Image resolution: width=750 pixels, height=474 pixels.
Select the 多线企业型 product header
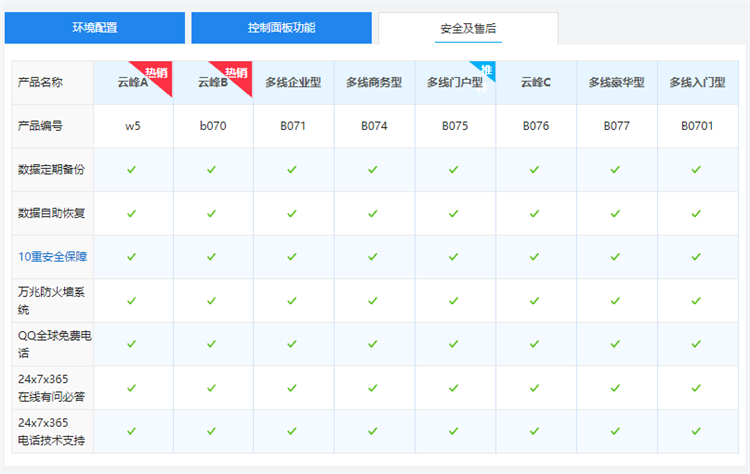pyautogui.click(x=293, y=83)
